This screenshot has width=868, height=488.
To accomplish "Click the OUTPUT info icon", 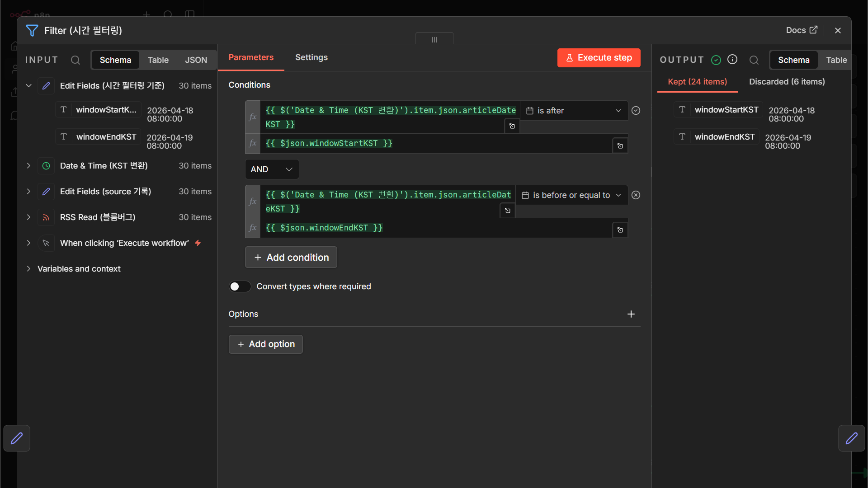I will click(x=732, y=60).
